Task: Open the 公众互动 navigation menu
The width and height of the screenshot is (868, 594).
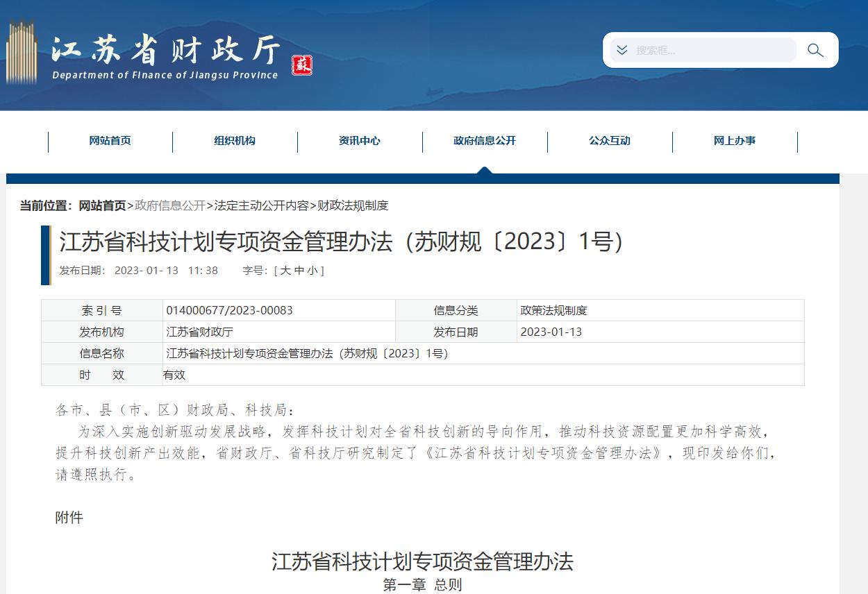Action: click(608, 141)
